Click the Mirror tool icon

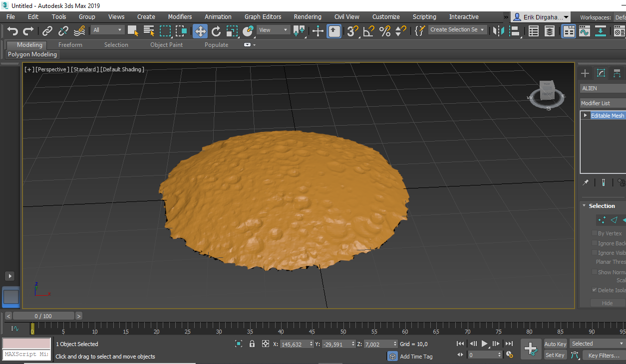498,31
